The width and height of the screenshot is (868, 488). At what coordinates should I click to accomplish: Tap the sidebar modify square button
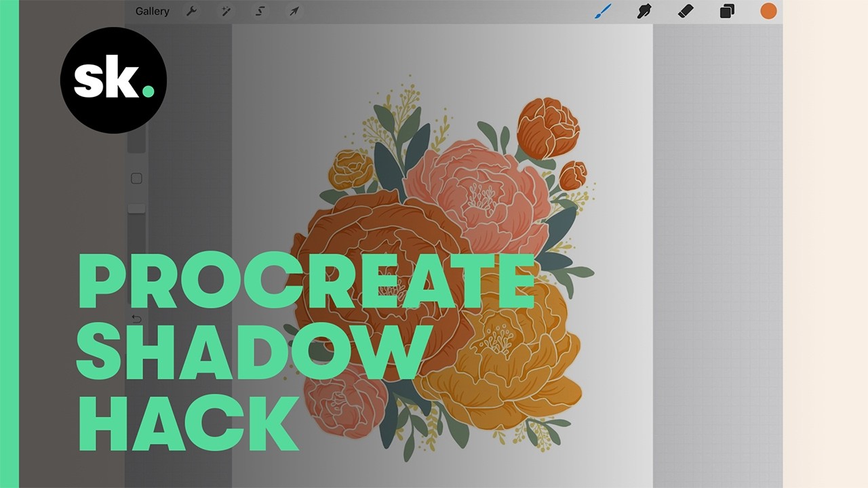click(136, 179)
